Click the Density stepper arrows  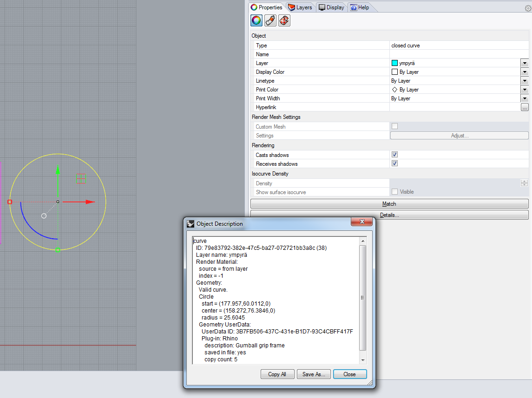click(x=524, y=183)
